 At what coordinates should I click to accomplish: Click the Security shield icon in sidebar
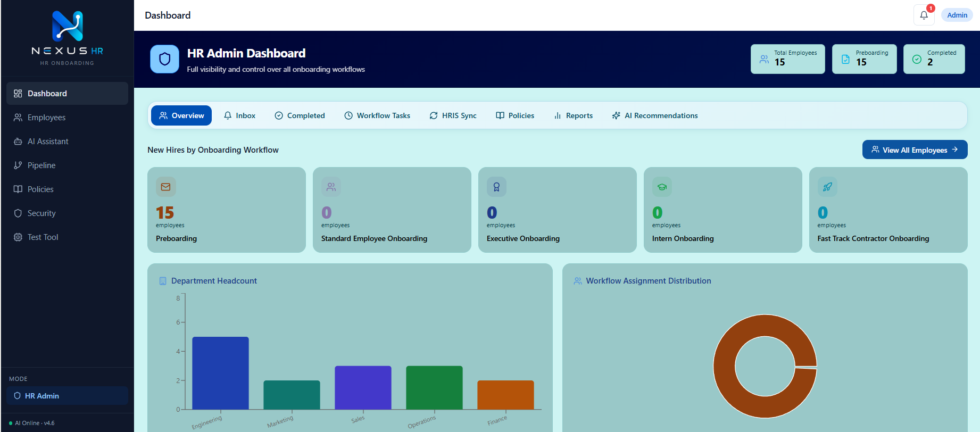coord(18,213)
